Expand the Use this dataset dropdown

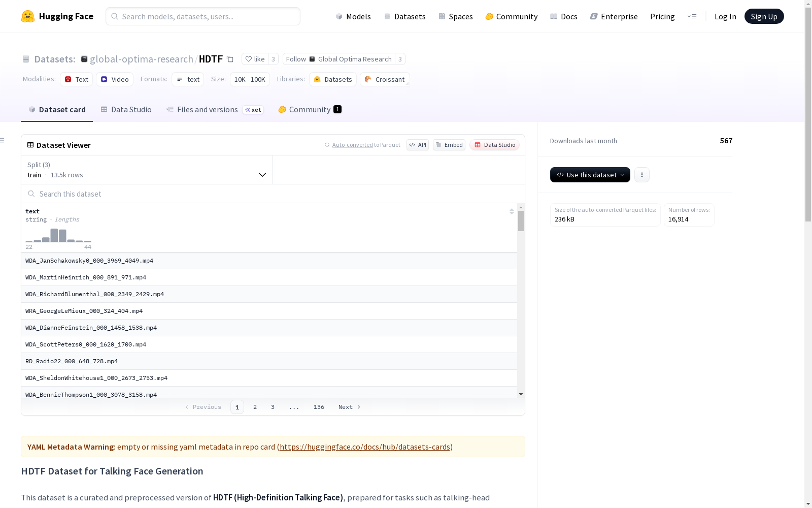click(590, 175)
